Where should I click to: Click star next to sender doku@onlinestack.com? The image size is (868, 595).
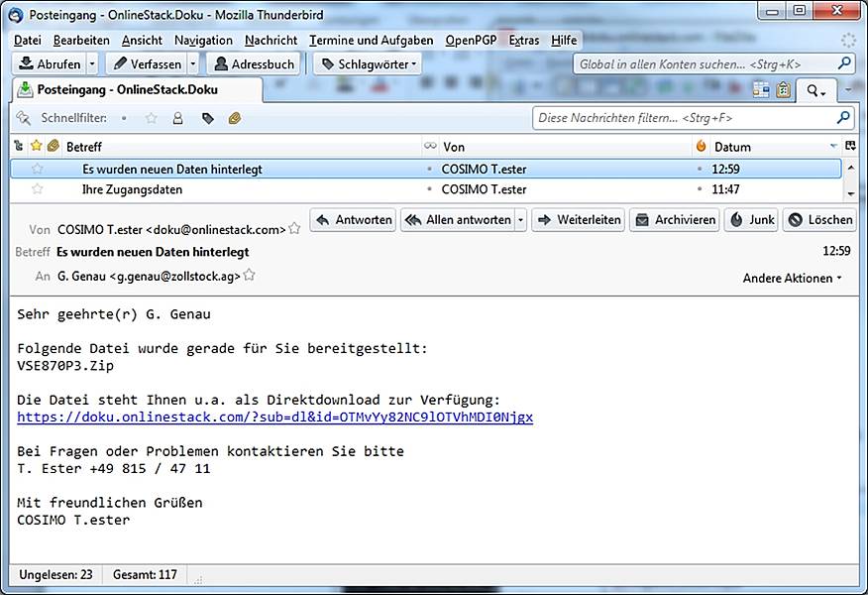(294, 228)
